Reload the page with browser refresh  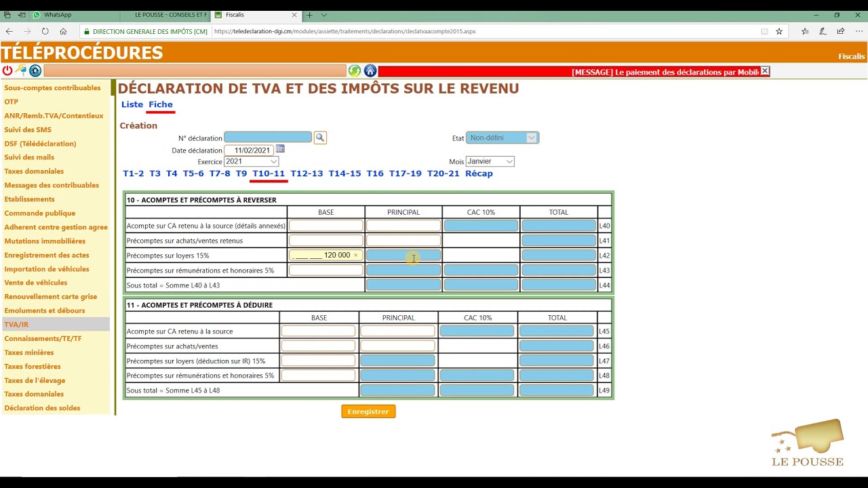45,31
